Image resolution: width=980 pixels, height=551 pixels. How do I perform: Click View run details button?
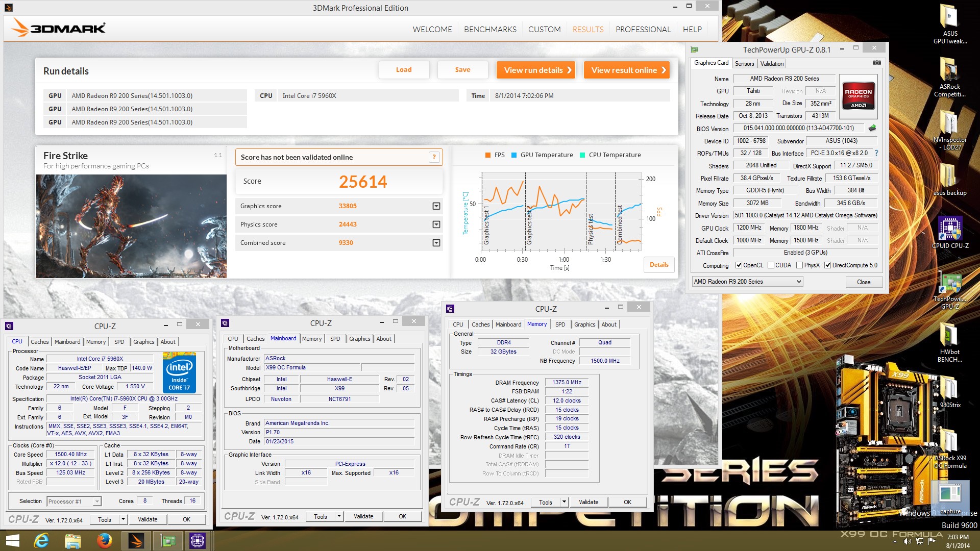[x=536, y=70]
